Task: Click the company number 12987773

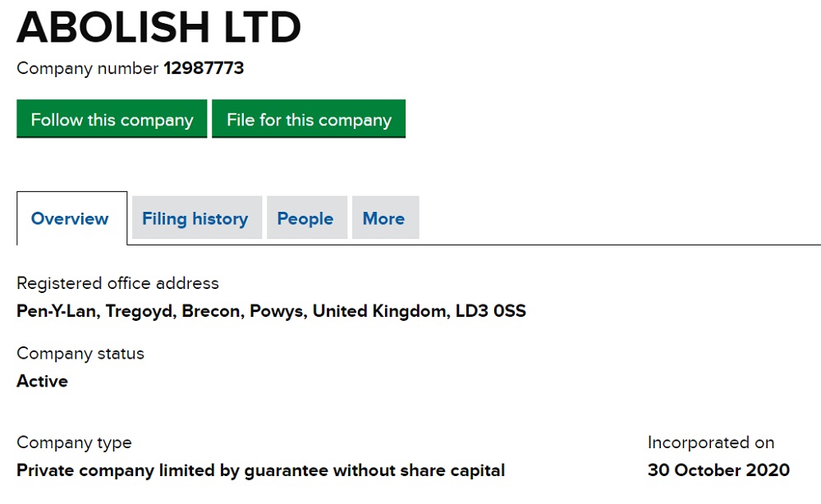Action: 204,68
